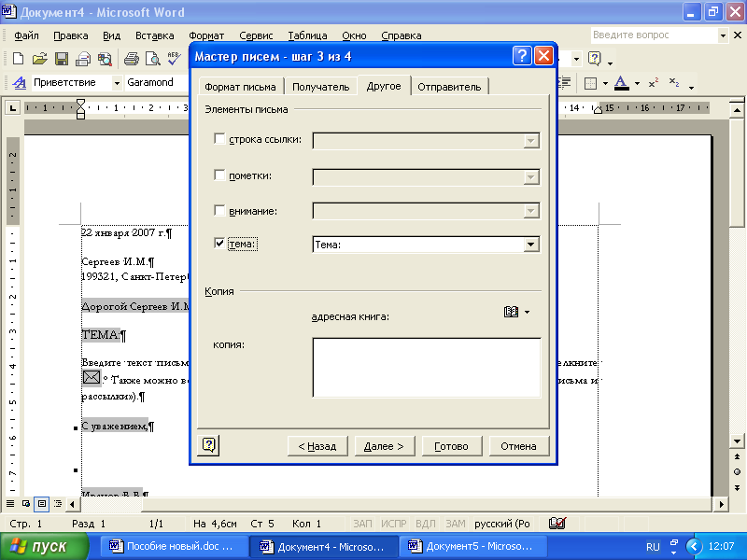This screenshot has width=747, height=560.
Task: Expand formatting toolbar options arrow
Action: point(691,87)
